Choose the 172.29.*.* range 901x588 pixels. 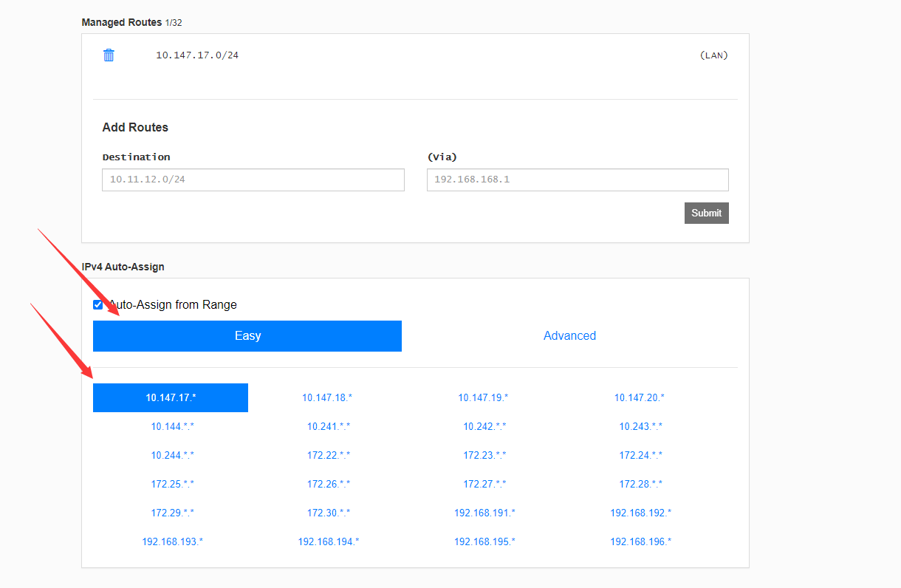[x=173, y=513]
